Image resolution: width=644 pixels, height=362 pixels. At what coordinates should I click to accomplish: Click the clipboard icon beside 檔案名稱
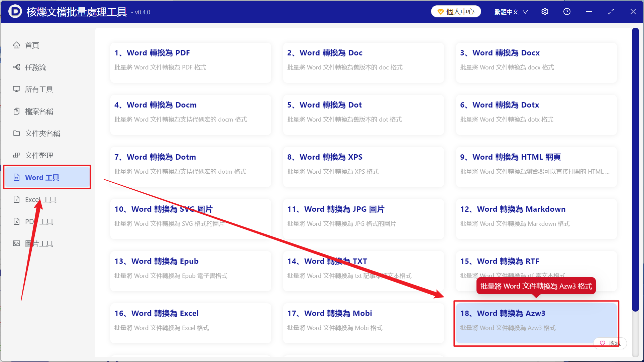pyautogui.click(x=16, y=111)
